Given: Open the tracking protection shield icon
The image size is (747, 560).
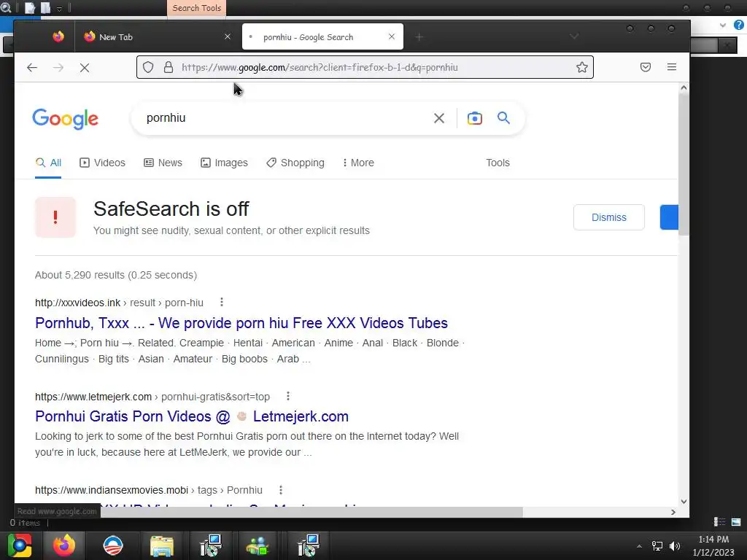Looking at the screenshot, I should click(148, 67).
